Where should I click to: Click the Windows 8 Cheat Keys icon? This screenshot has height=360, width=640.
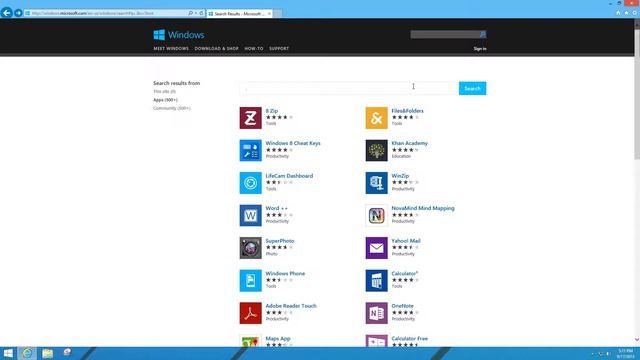click(x=250, y=150)
